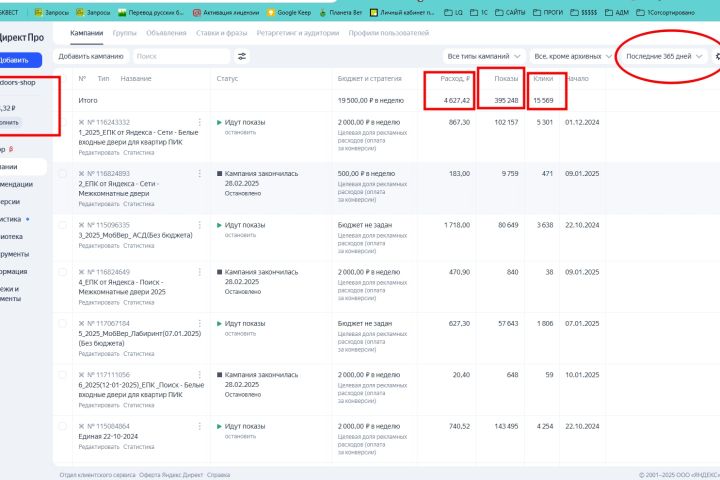Click start date 01.12.2024
Viewport: 720px width, 480px height.
click(x=582, y=123)
